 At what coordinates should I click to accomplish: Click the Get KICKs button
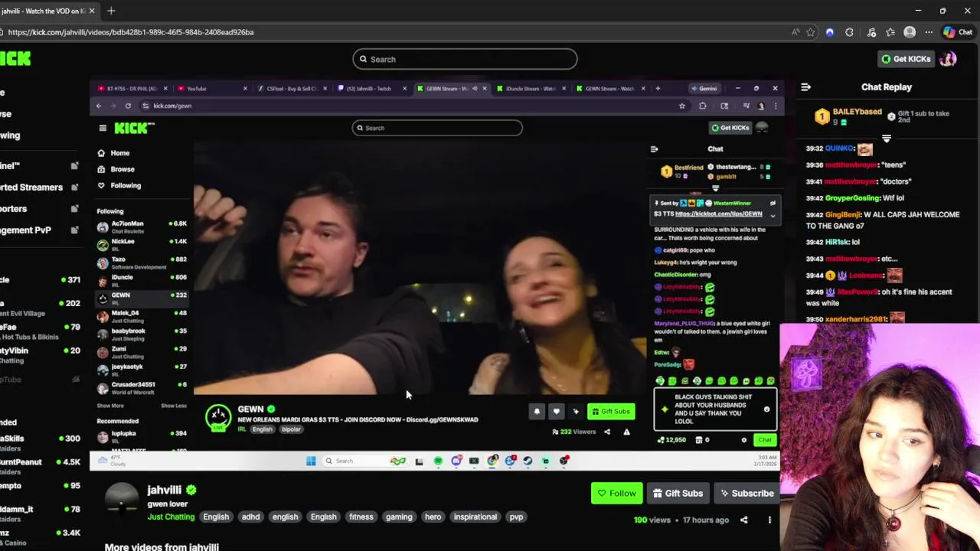click(906, 59)
